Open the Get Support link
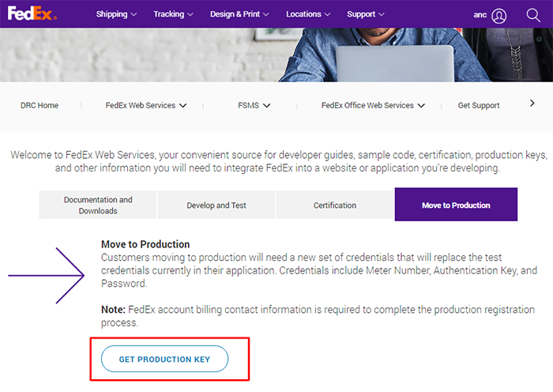The image size is (553, 392). click(x=479, y=105)
